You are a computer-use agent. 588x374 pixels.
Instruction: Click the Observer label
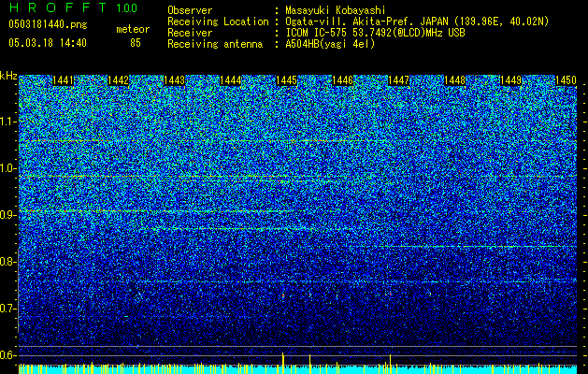190,10
